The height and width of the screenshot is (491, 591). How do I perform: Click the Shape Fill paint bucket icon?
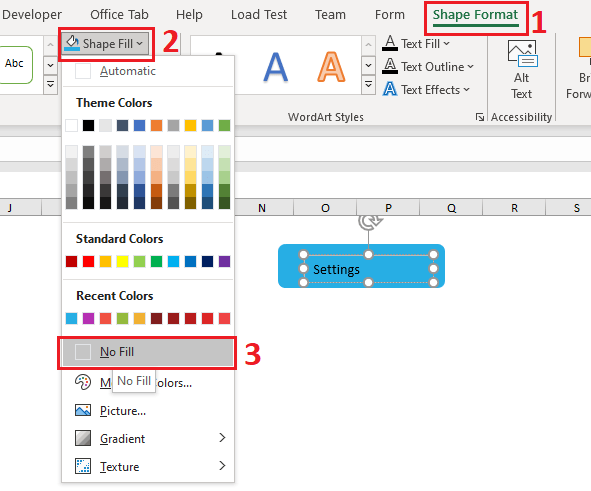point(72,43)
